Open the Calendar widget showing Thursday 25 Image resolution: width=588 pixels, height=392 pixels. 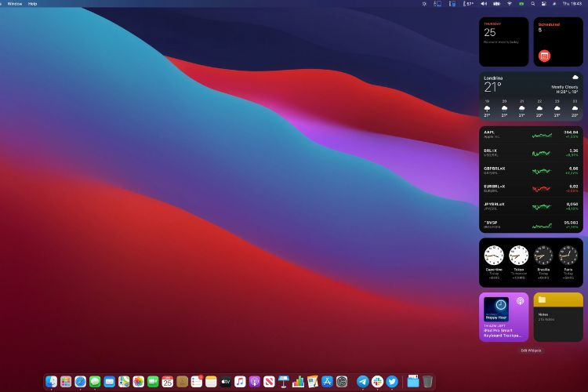pos(503,42)
